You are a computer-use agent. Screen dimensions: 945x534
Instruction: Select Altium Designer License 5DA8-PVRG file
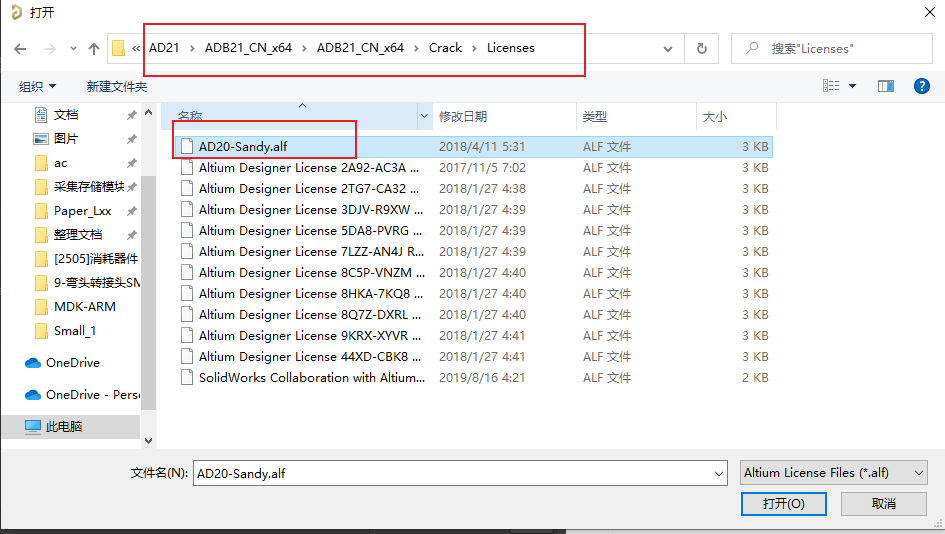click(x=310, y=231)
